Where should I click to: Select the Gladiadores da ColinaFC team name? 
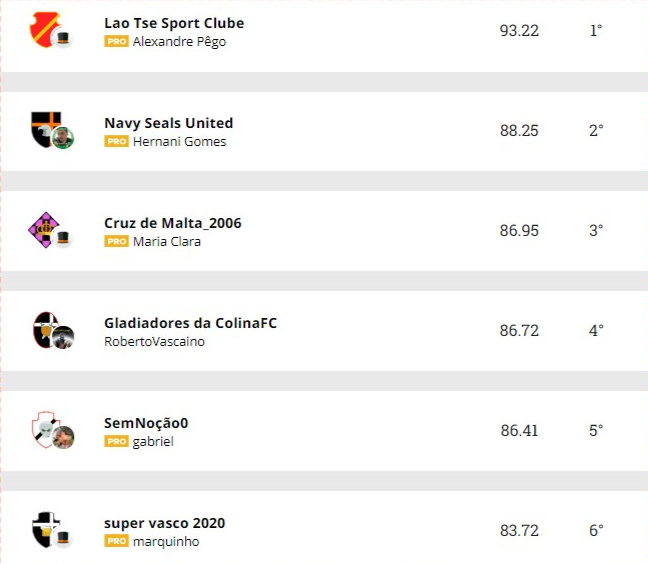pos(190,323)
